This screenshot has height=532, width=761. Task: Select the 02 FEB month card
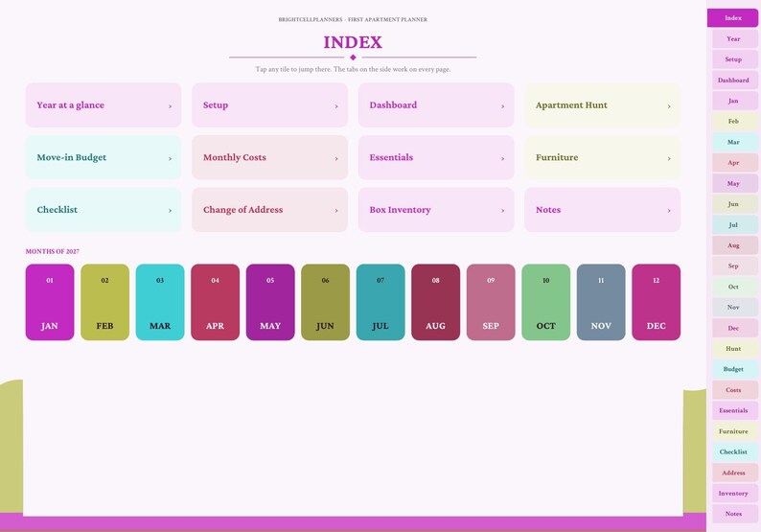pos(104,302)
